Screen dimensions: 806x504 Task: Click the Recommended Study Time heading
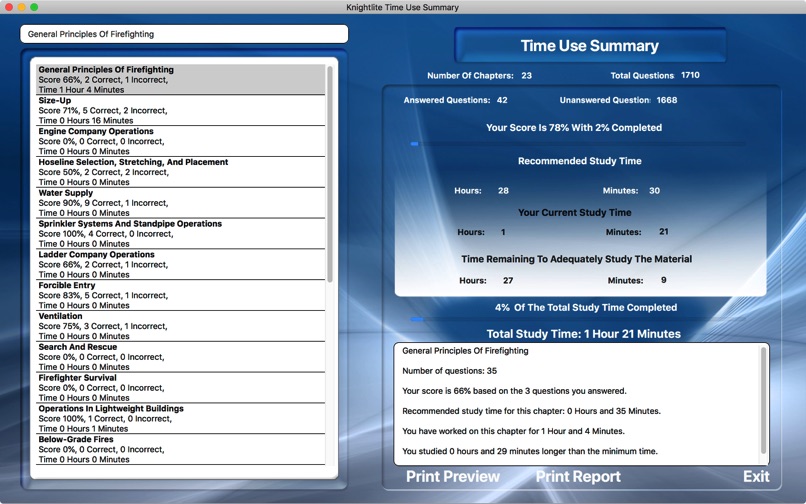[579, 161]
